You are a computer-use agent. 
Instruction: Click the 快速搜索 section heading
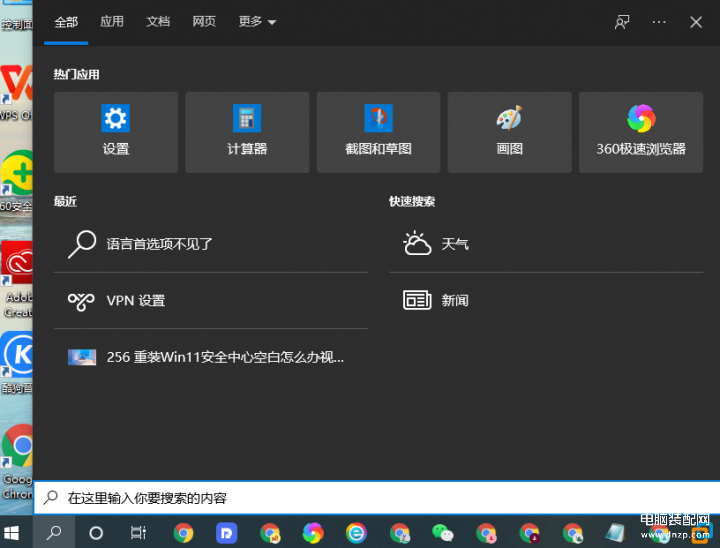click(412, 201)
